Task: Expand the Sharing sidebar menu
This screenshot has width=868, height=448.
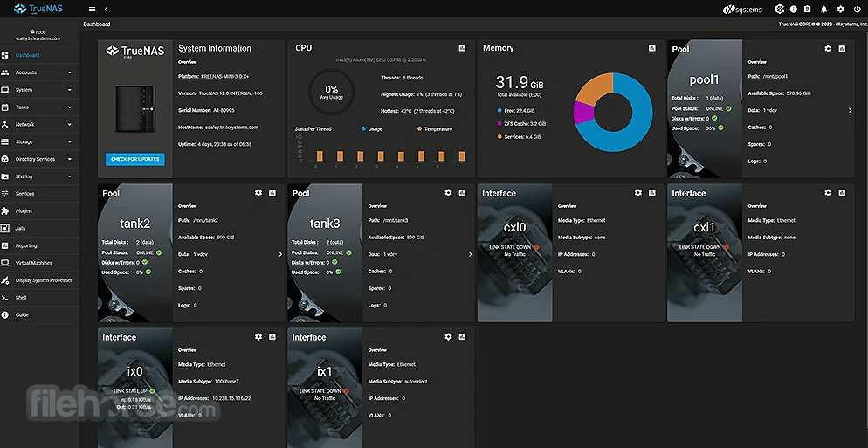Action: (x=39, y=176)
